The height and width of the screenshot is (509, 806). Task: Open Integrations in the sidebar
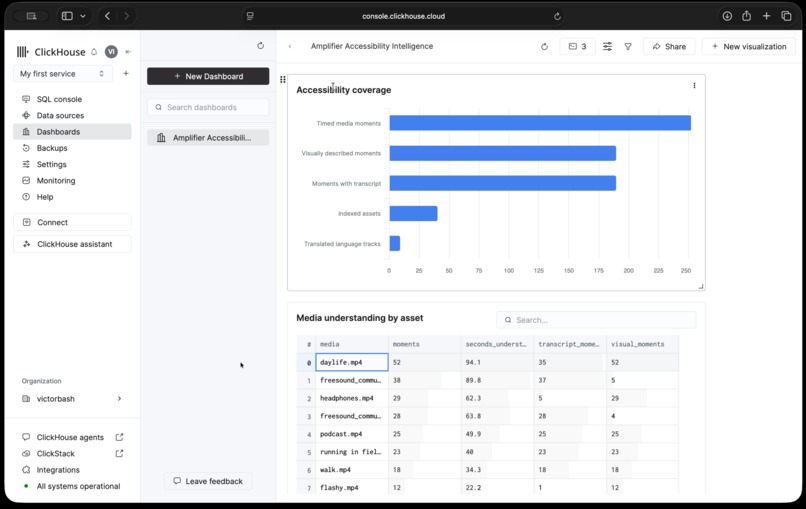tap(58, 470)
